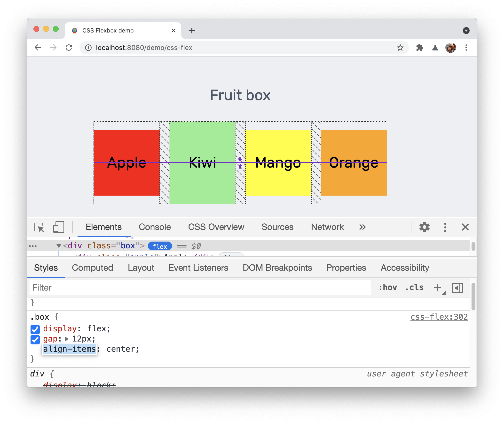This screenshot has height=423, width=504.
Task: Click the collapse panel sidebar icon
Action: [x=457, y=287]
